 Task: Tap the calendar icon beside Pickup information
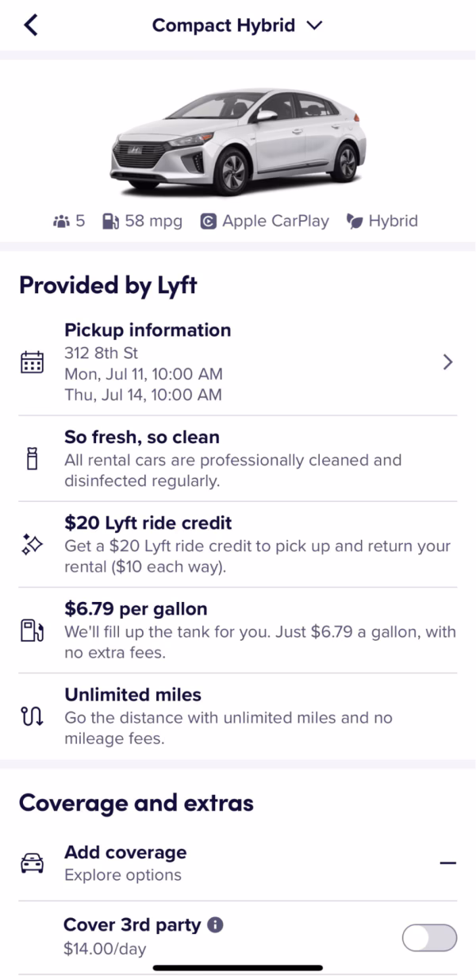(32, 362)
